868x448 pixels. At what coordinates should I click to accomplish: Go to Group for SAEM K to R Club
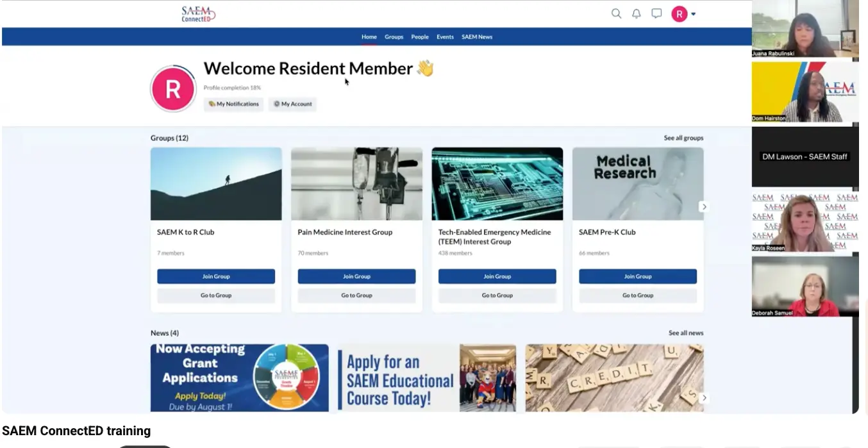pyautogui.click(x=216, y=295)
